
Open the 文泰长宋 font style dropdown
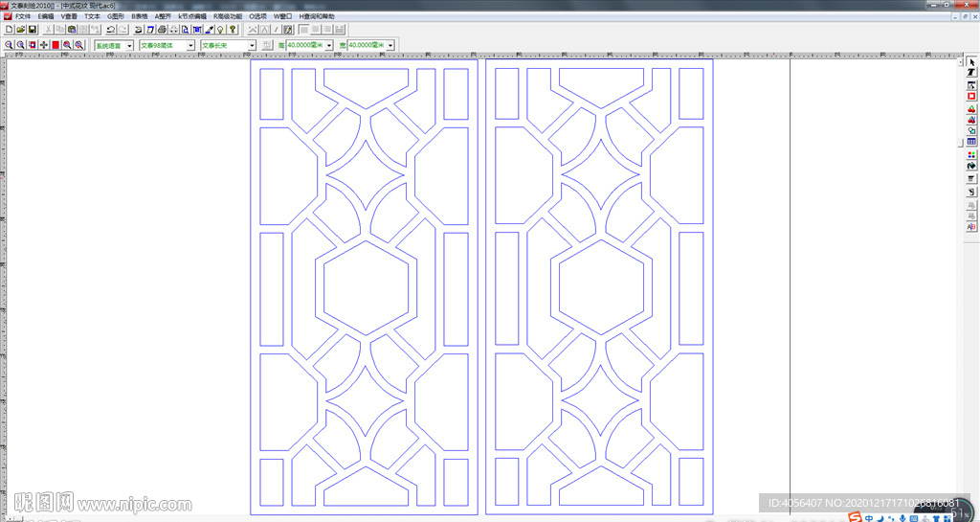252,45
